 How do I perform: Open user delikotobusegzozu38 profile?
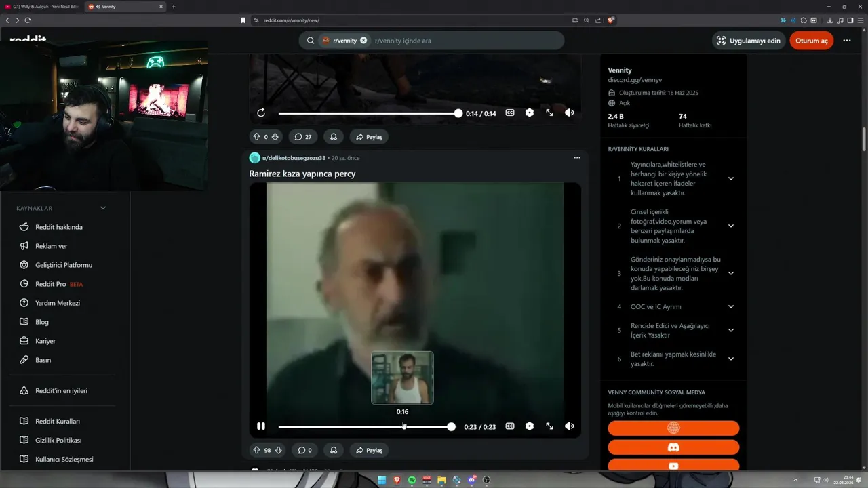point(294,158)
